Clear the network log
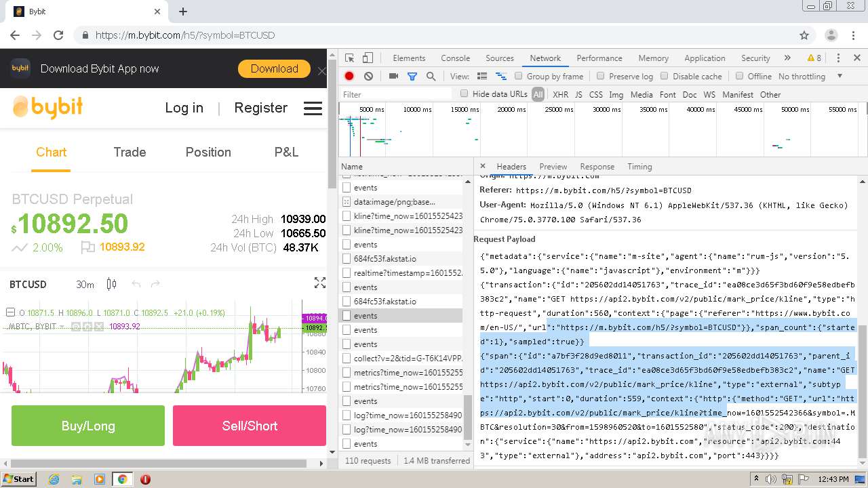 click(368, 77)
